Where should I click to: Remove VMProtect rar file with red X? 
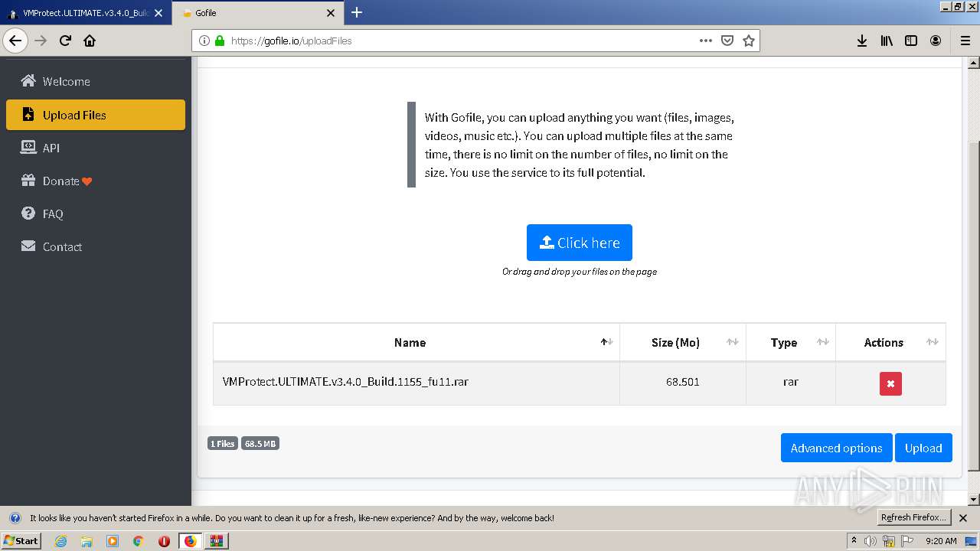click(x=890, y=383)
